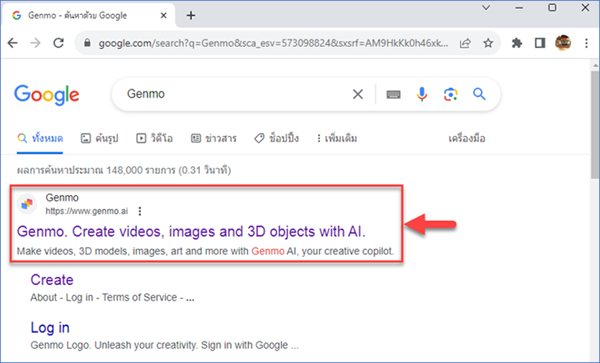Select the ทั้งหมด (All) results tab

(x=40, y=138)
